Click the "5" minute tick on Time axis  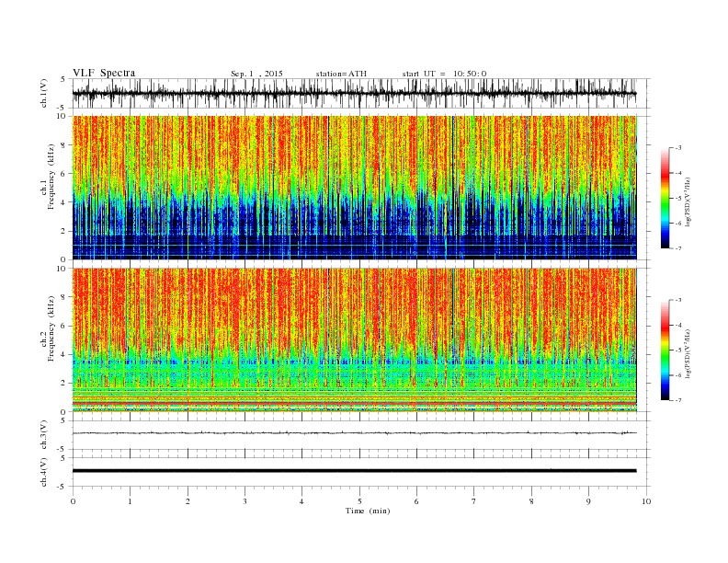coord(359,501)
